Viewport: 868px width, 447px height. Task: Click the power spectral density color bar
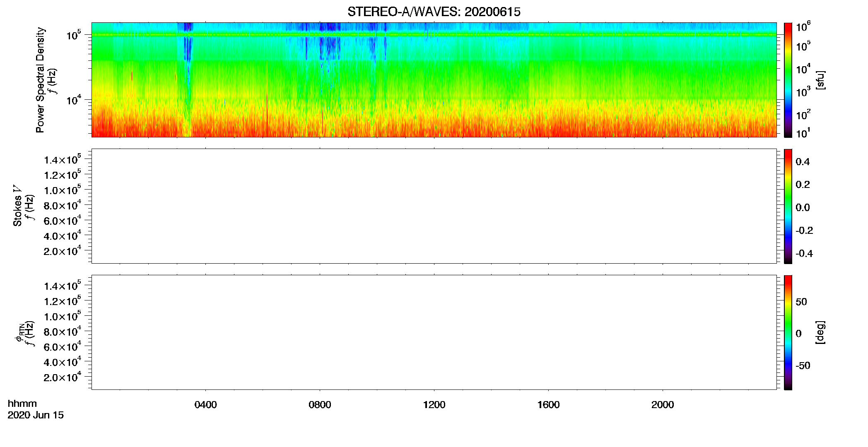click(x=788, y=80)
